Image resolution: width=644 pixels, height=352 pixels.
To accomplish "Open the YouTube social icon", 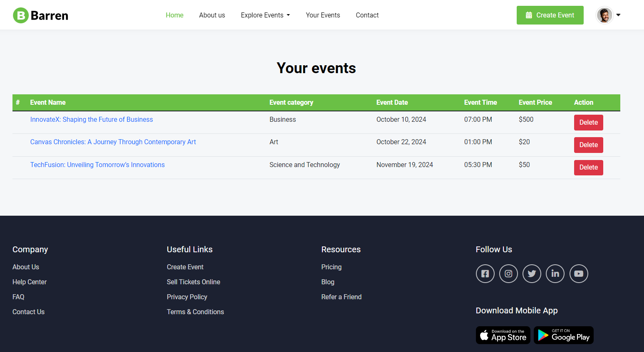I will click(578, 273).
